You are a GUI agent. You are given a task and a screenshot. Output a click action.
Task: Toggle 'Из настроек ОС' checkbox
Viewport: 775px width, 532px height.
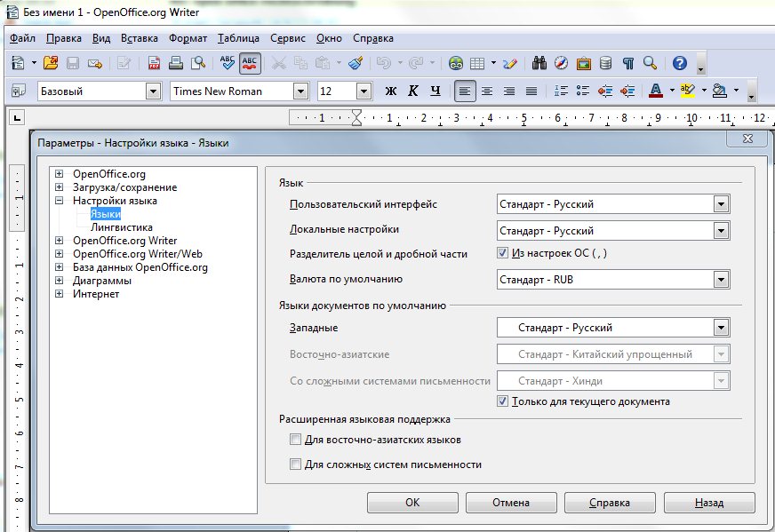tap(502, 253)
